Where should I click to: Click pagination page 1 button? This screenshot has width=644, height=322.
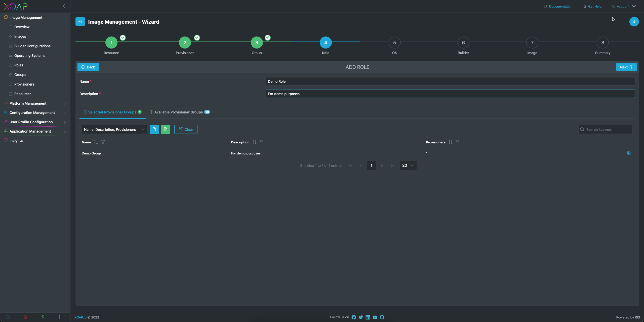tap(371, 165)
